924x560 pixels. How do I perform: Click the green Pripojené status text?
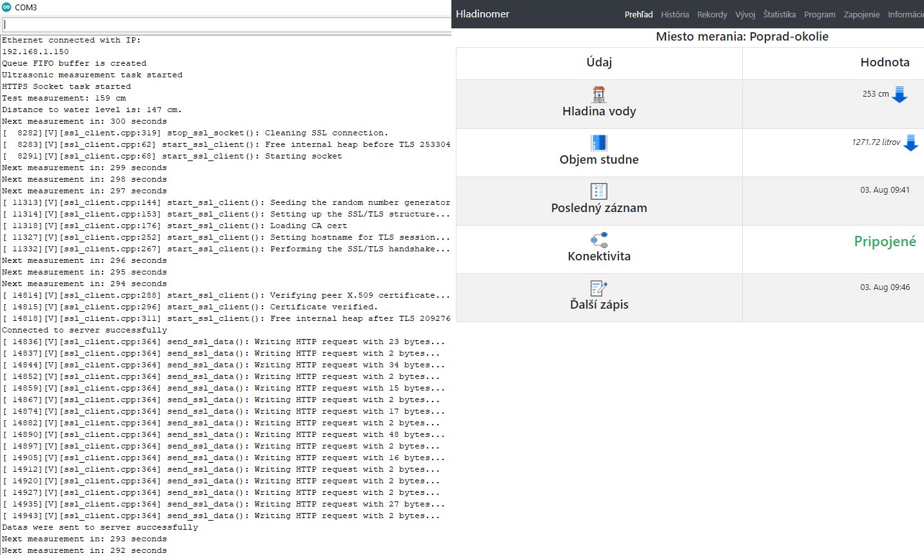(885, 242)
